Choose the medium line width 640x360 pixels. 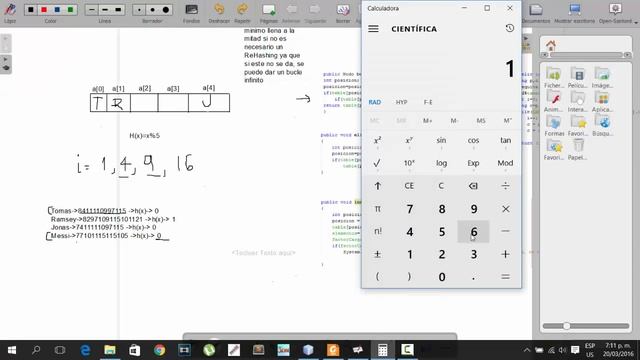click(x=105, y=9)
